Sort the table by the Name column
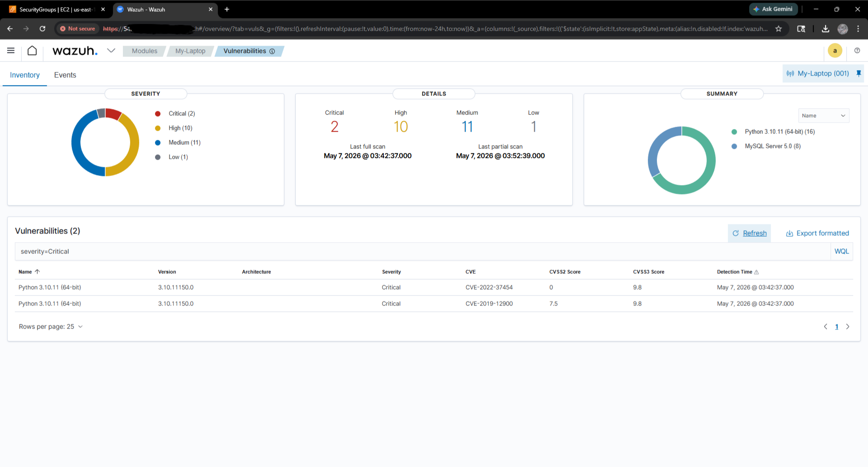The image size is (868, 467). 29,272
